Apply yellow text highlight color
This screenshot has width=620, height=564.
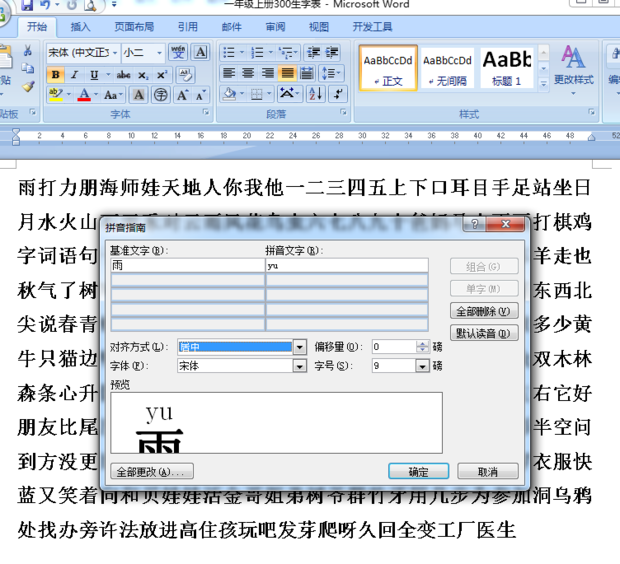coord(56,95)
